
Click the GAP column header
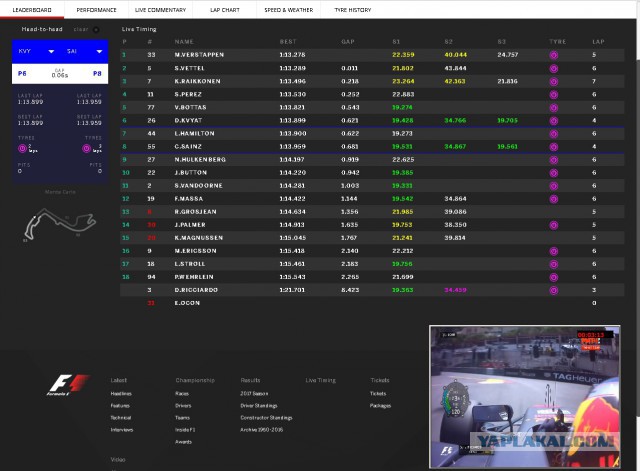[x=348, y=42]
